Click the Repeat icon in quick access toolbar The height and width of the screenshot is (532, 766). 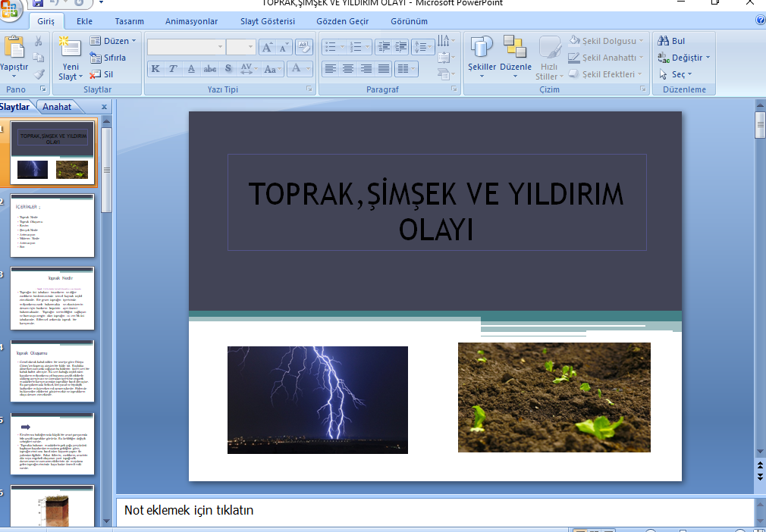click(79, 4)
